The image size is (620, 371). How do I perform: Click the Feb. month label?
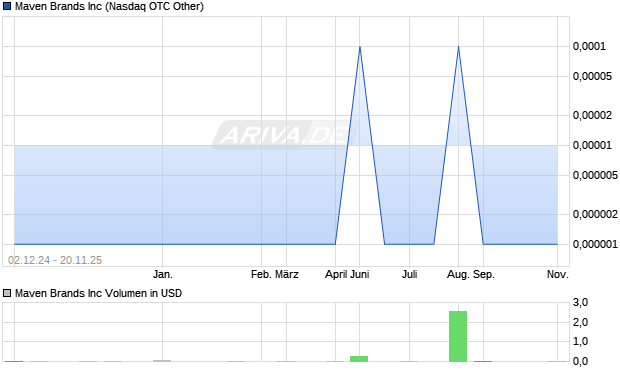(x=262, y=274)
